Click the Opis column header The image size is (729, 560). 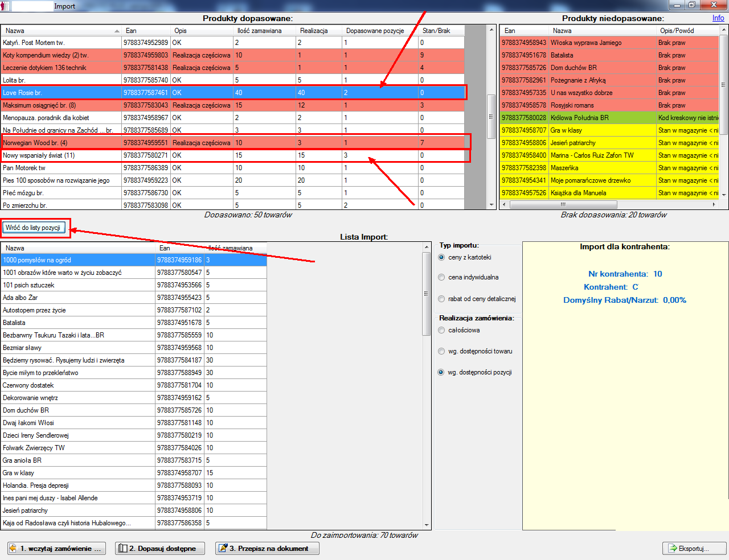pyautogui.click(x=202, y=31)
